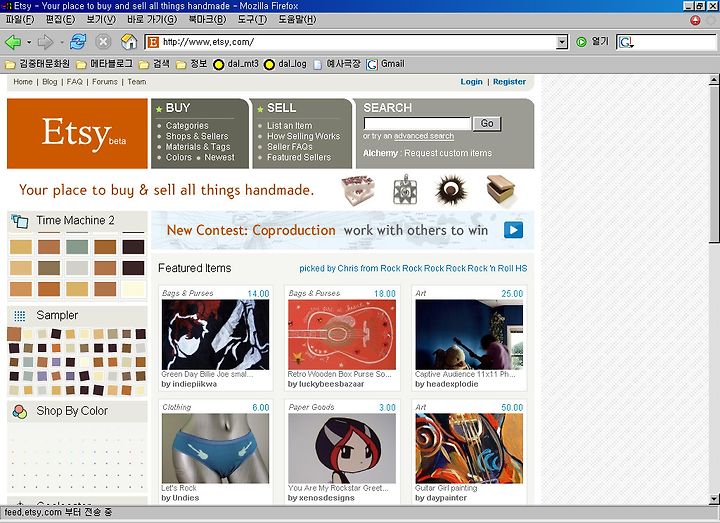Open the 김종태문화원 bookmark folder
Image resolution: width=720 pixels, height=523 pixels.
(x=37, y=64)
